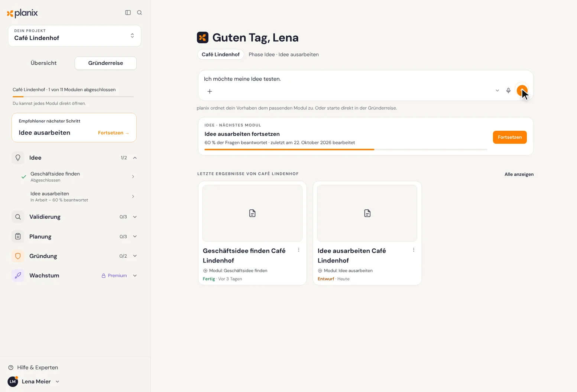Click the Gründung 0/2 counter

click(x=123, y=256)
